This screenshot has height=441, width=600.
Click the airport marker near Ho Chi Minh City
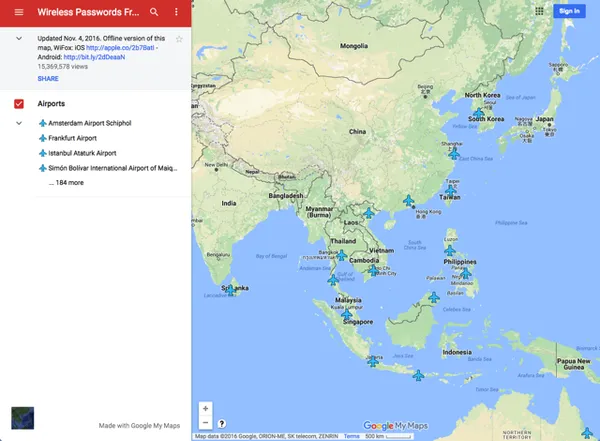click(373, 270)
